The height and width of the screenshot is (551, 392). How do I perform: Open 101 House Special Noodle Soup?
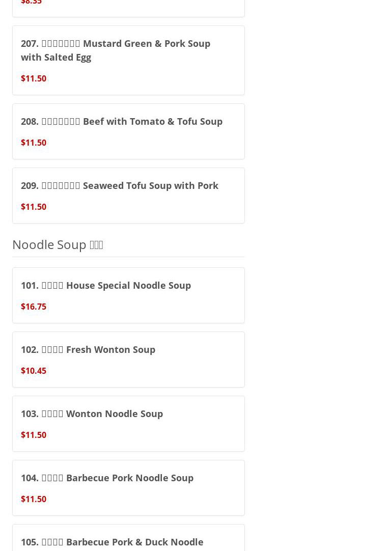(106, 285)
